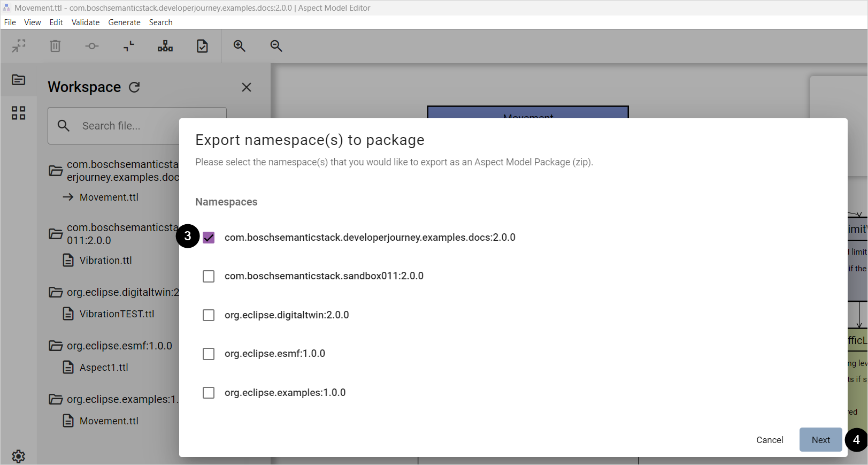Refresh the Workspace with reload icon
This screenshot has width=868, height=465.
pyautogui.click(x=134, y=87)
